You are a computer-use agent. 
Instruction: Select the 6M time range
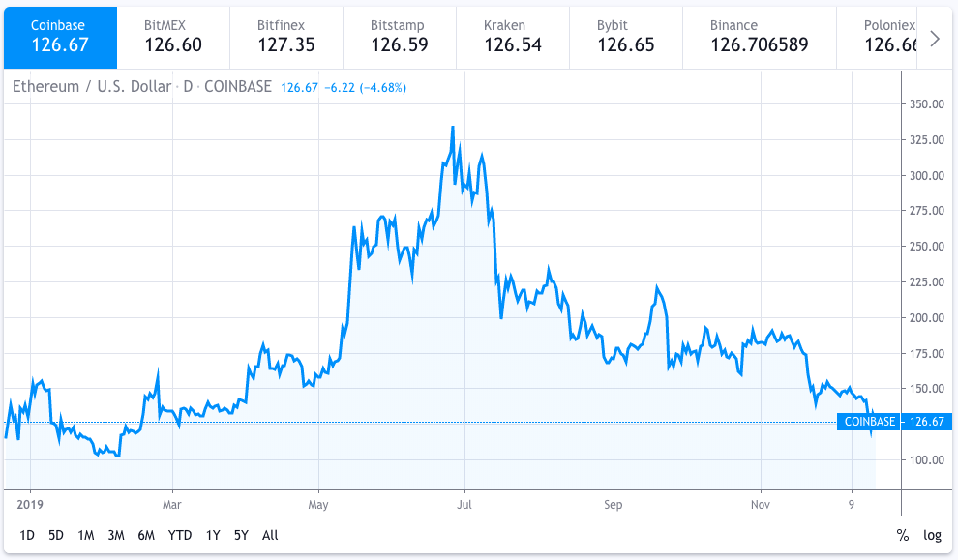(x=146, y=535)
